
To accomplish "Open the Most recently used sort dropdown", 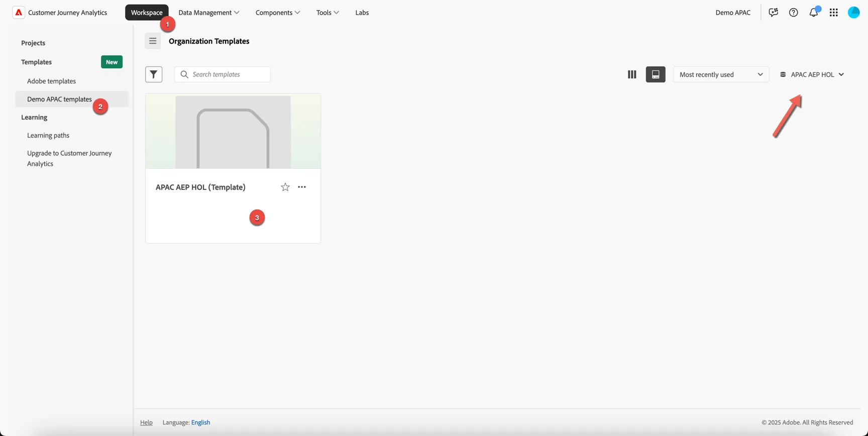I will tap(721, 74).
